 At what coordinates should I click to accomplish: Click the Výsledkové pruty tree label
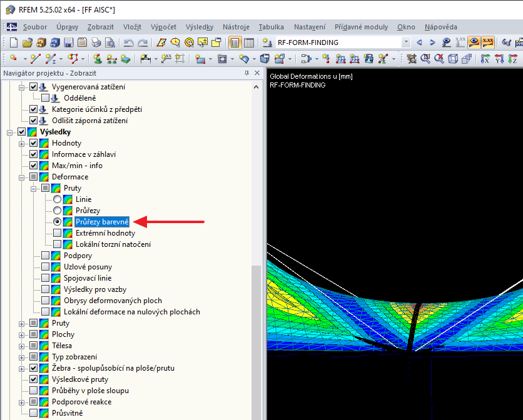79,379
